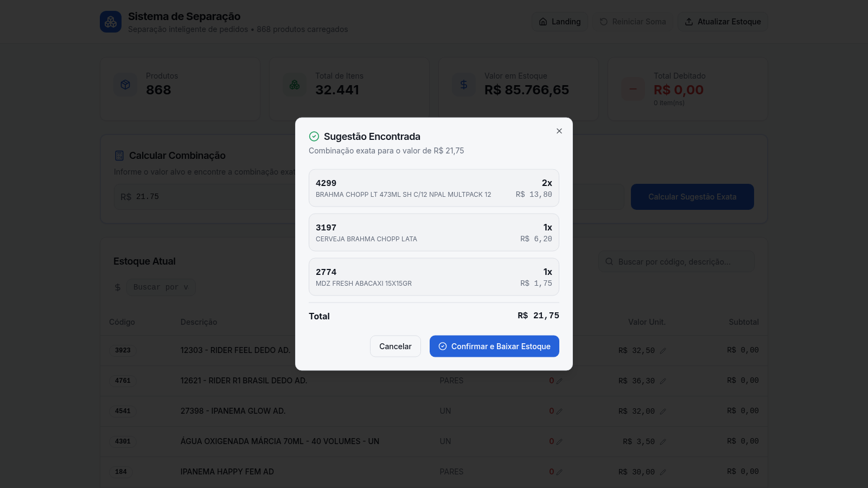Click the calculator icon beside Calcular Combinação

[119, 156]
